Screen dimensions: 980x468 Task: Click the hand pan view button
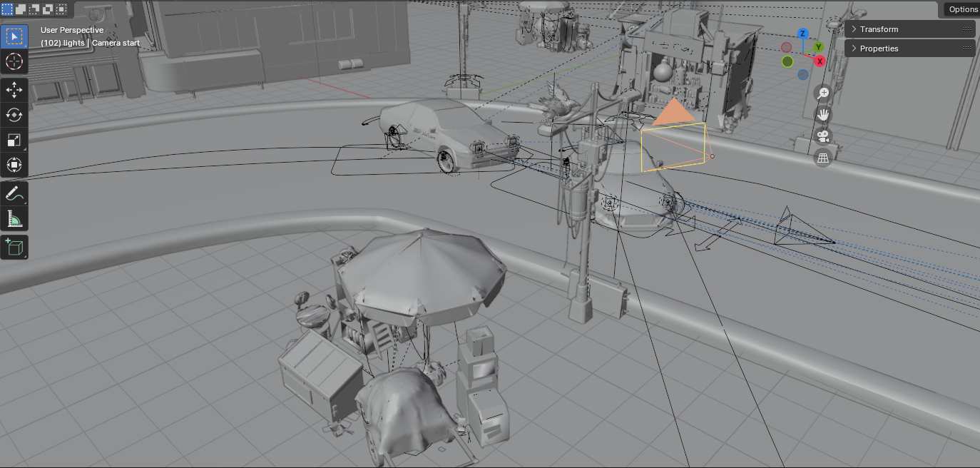[824, 115]
